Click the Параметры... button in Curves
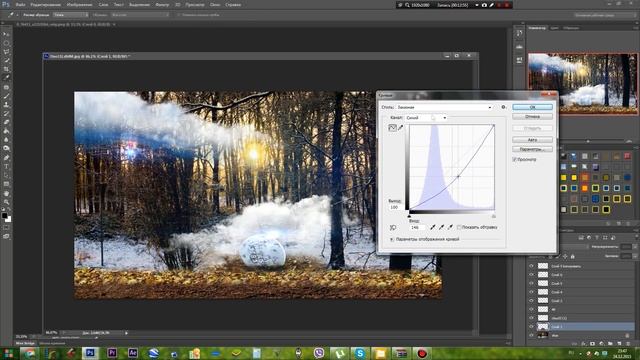The height and width of the screenshot is (360, 640). point(532,149)
